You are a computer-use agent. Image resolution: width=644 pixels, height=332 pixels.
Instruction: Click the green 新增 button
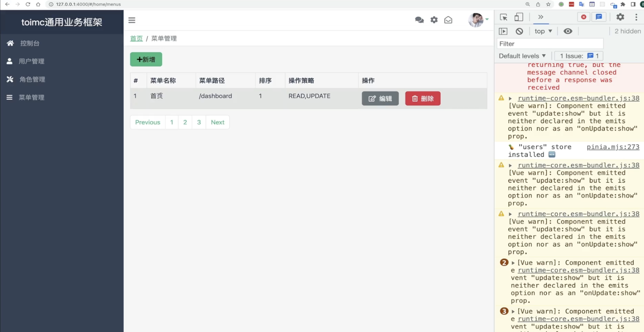[x=146, y=59]
